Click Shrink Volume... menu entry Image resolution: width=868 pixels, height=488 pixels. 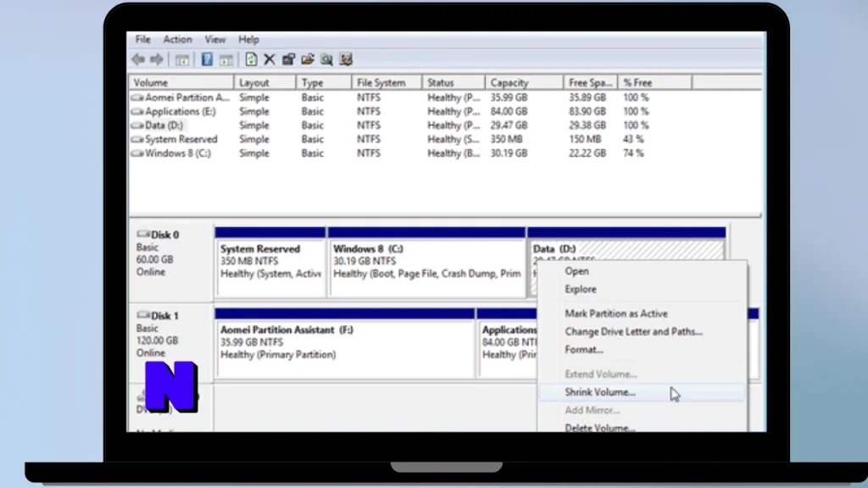click(643, 392)
